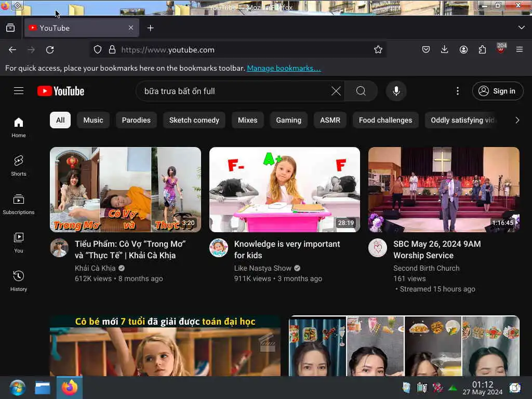Open Like Nastya Show channel avatar
The height and width of the screenshot is (399, 532).
click(219, 248)
